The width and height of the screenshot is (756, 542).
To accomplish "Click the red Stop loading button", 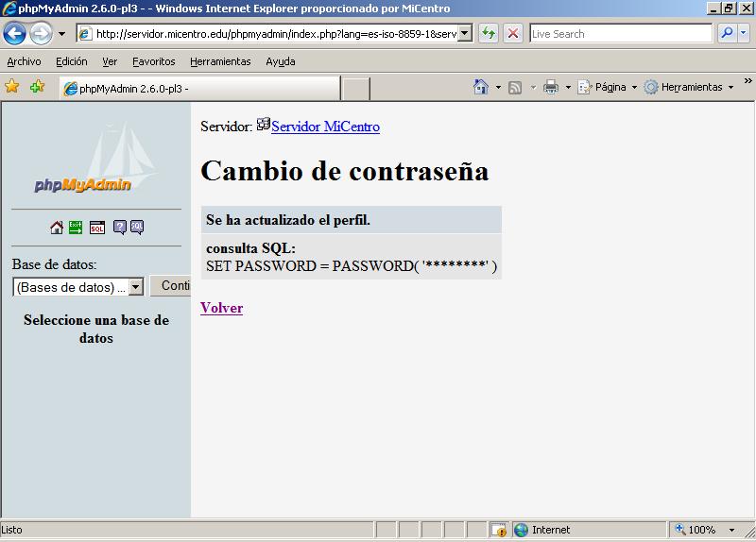I will pyautogui.click(x=513, y=33).
